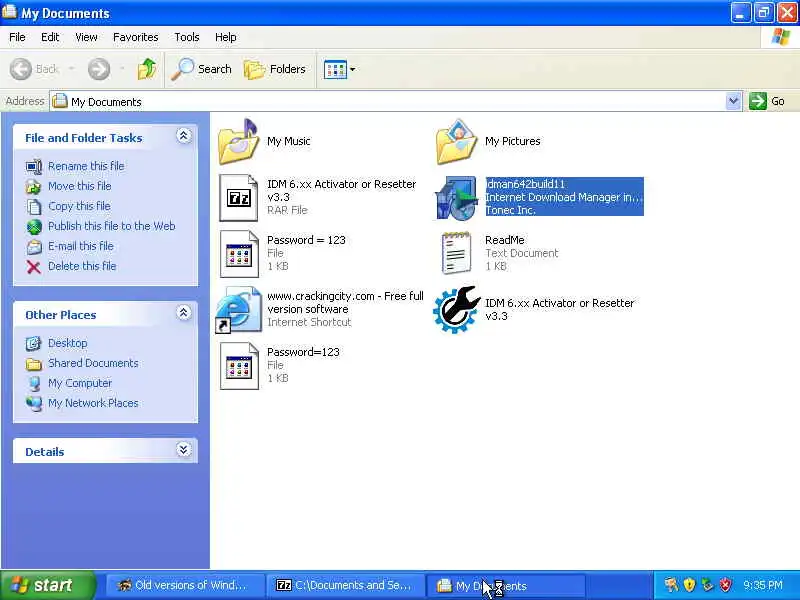Select the idman642build11 installer icon

click(x=457, y=198)
